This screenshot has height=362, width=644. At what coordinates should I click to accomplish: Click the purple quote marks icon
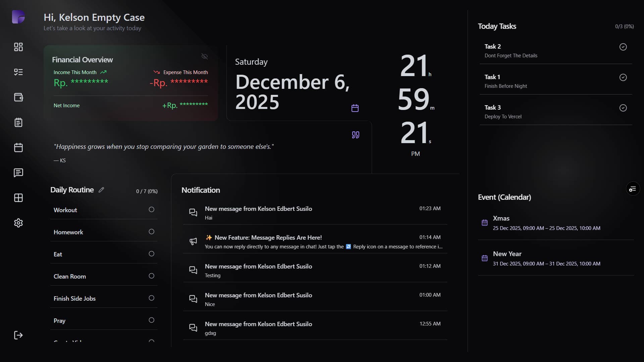(x=356, y=135)
